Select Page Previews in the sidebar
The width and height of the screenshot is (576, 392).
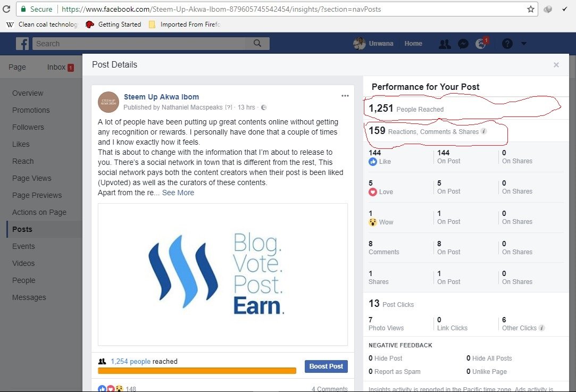click(37, 195)
